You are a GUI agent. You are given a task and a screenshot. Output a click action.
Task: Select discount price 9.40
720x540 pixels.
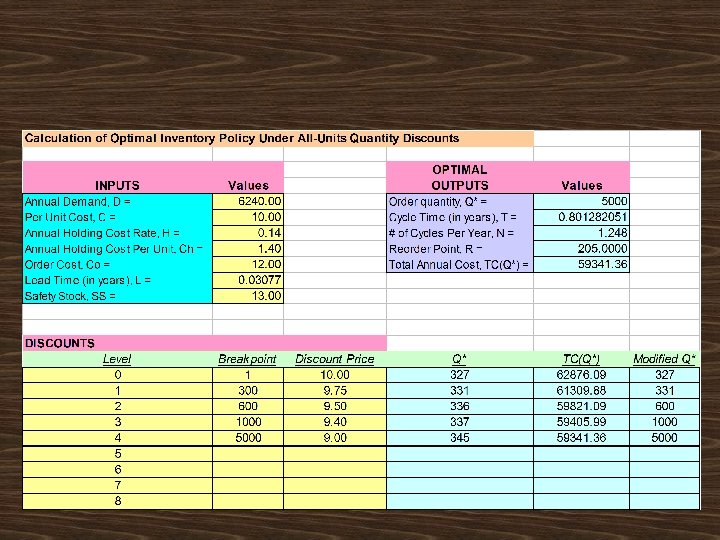pos(335,422)
